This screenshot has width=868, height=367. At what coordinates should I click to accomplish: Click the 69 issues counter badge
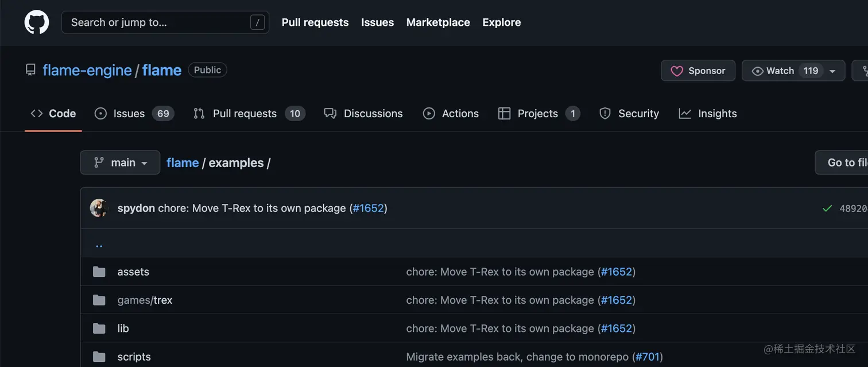(x=163, y=113)
